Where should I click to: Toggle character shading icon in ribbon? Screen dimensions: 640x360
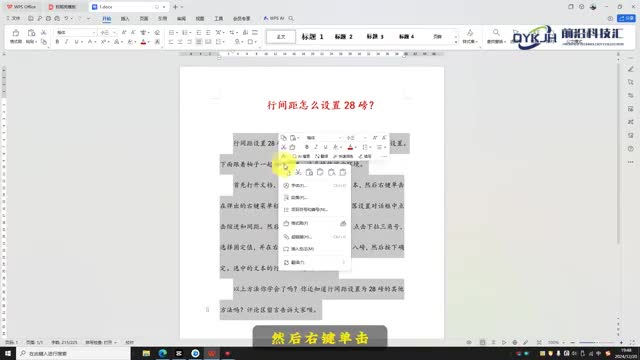coord(157,42)
